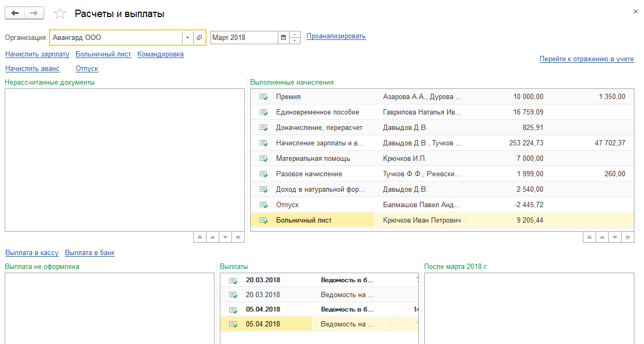Click the open-form icon beside the organization field
Screen dimensions: 644x344
pos(199,38)
